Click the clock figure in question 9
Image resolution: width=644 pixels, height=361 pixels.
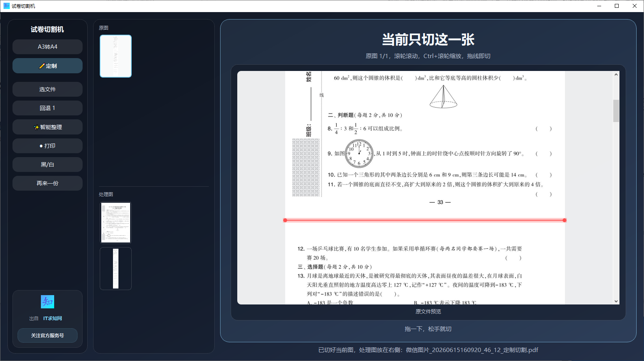coord(359,154)
